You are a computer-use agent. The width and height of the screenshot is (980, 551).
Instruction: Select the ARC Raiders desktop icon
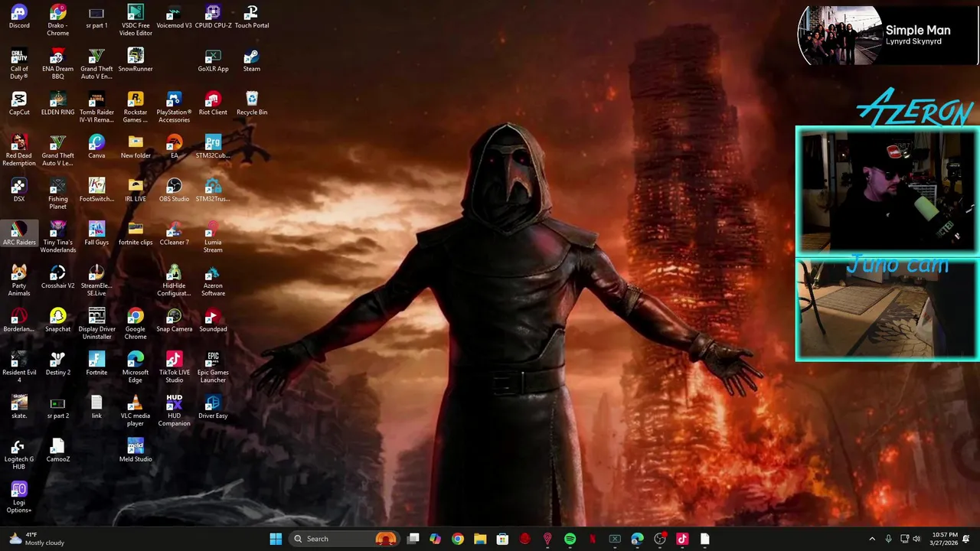coord(19,234)
